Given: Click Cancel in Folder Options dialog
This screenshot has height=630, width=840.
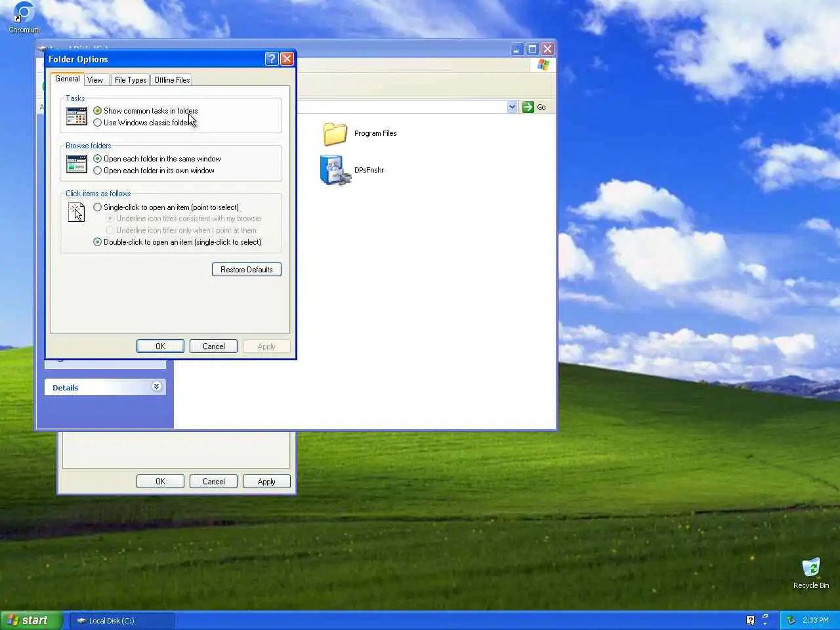Looking at the screenshot, I should 213,346.
